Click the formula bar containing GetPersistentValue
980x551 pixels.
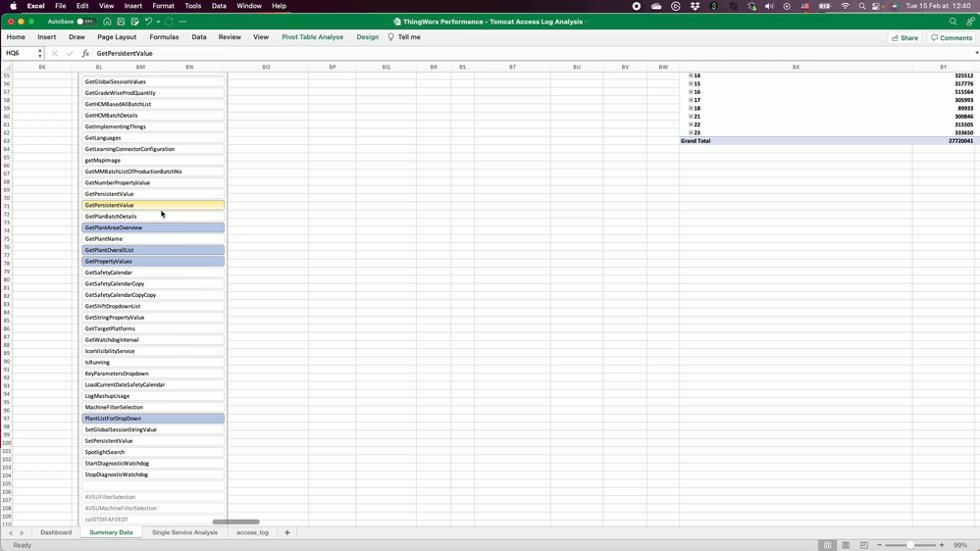(x=532, y=53)
